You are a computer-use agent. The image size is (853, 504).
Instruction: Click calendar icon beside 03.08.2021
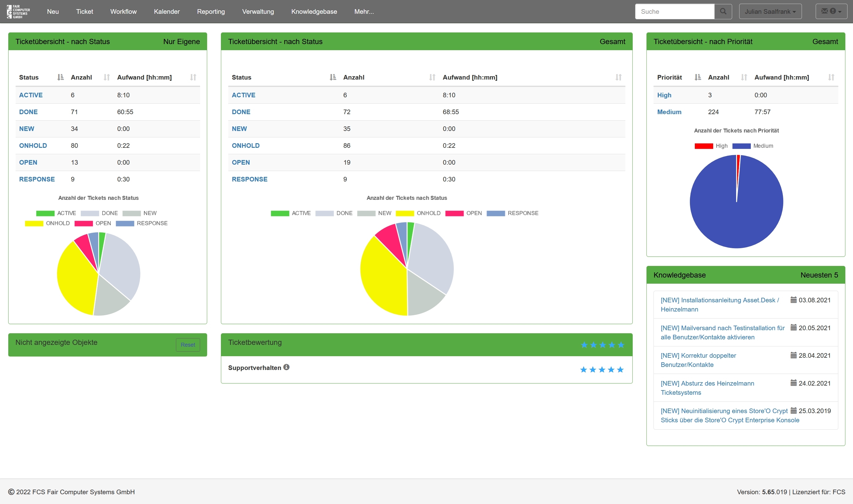[x=793, y=300]
